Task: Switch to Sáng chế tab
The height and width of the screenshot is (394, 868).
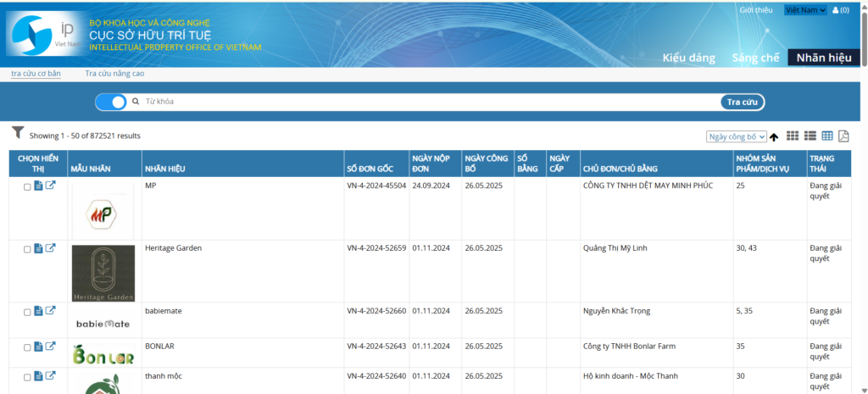Action: (755, 58)
